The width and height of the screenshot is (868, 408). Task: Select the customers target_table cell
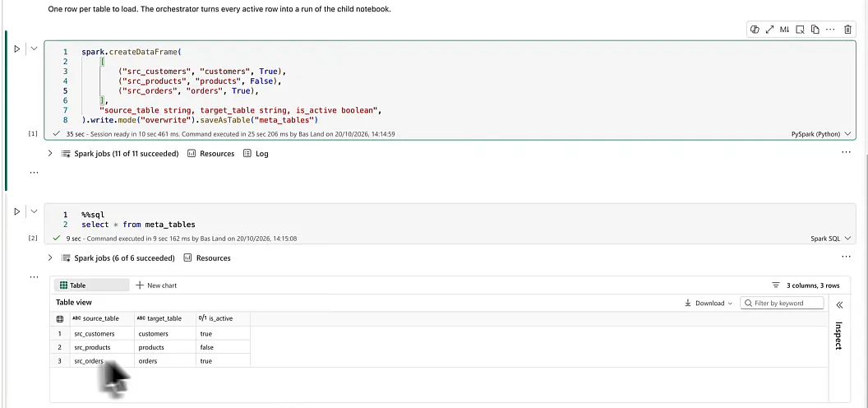[165, 334]
